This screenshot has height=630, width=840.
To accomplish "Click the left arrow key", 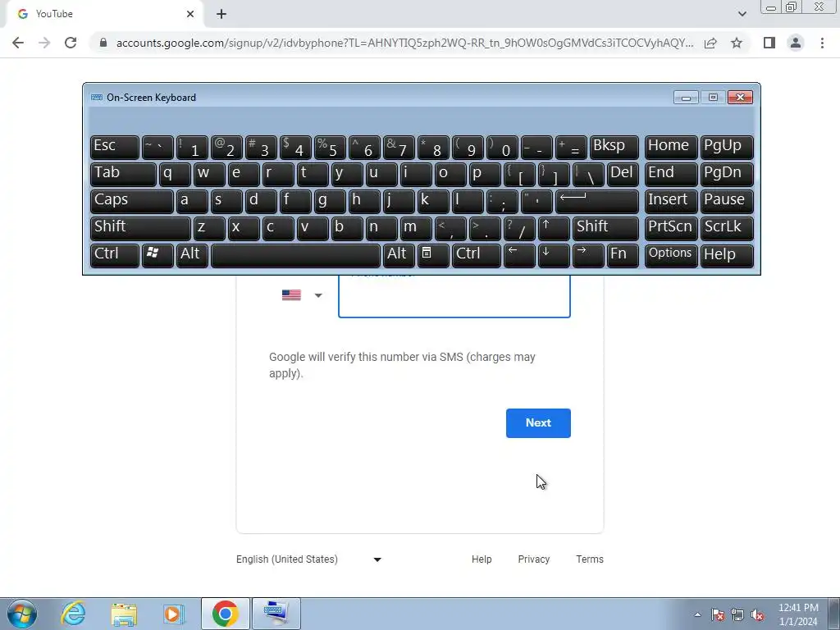I will pyautogui.click(x=519, y=254).
